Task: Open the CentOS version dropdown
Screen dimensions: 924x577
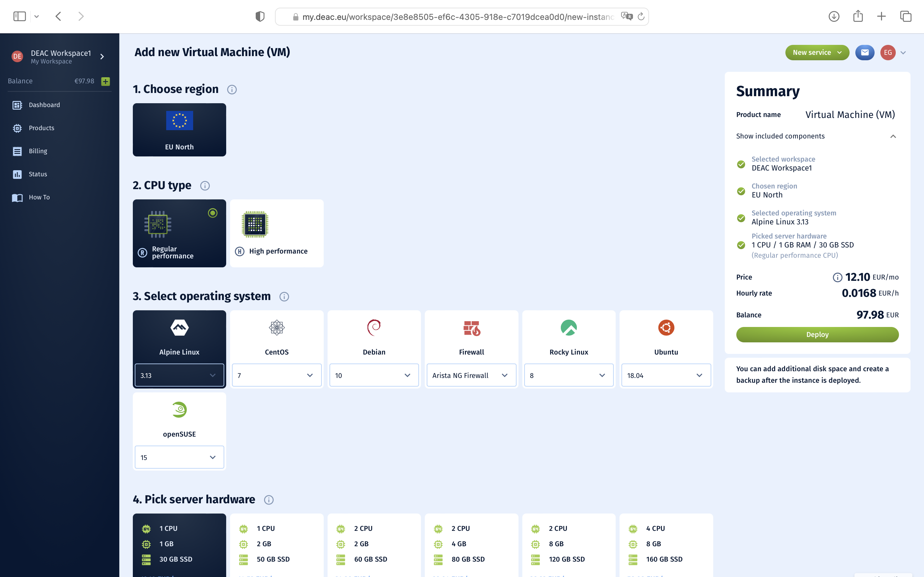Action: click(x=277, y=375)
